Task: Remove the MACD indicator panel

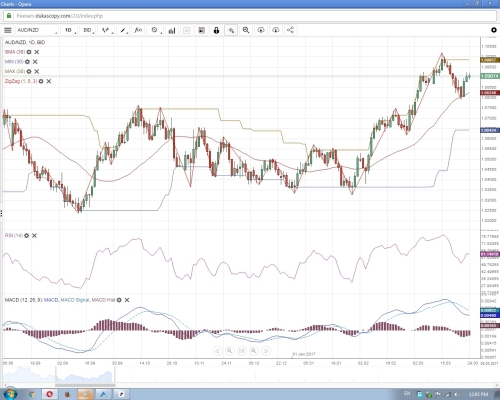Action: coord(127,300)
